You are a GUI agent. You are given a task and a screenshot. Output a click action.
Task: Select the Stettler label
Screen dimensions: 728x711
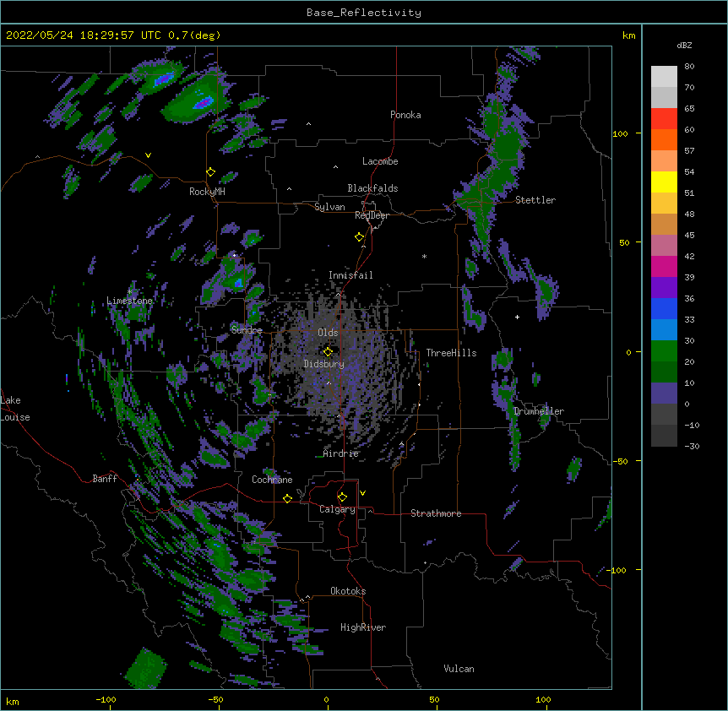coord(535,200)
